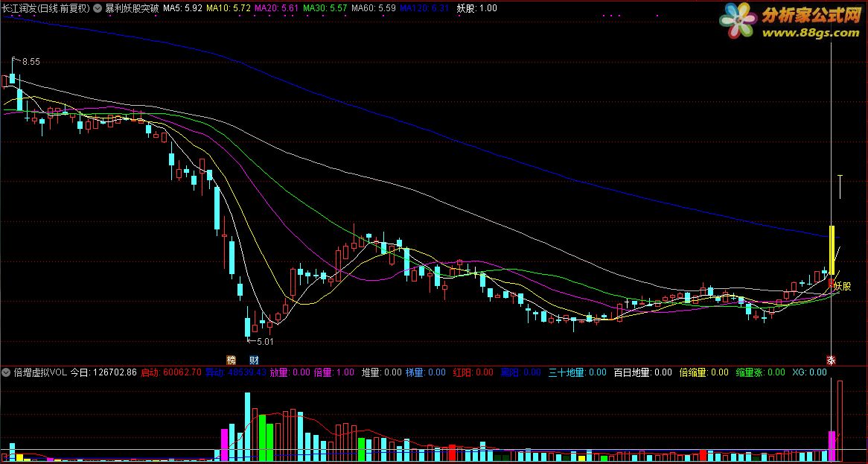
Task: Open the indicator dropdown beside 暴利妖股突破
Action: 98,8
